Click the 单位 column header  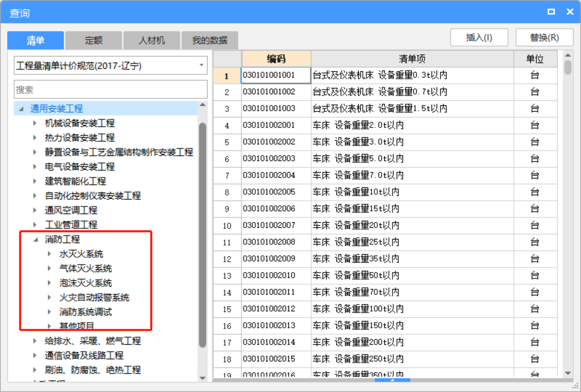click(535, 59)
